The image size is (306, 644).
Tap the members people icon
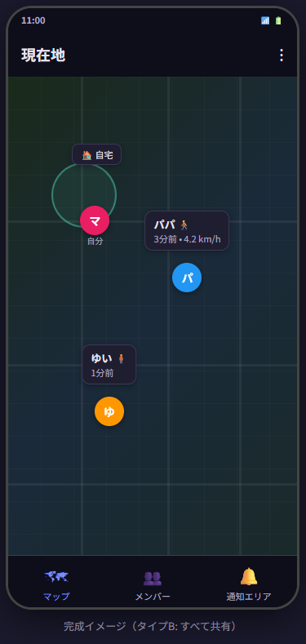(x=153, y=578)
